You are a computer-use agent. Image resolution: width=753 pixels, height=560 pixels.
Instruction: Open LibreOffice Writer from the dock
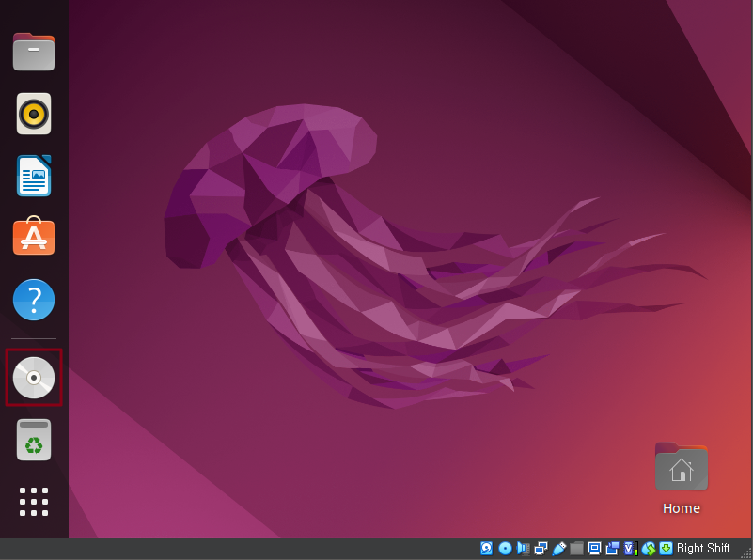pyautogui.click(x=34, y=176)
